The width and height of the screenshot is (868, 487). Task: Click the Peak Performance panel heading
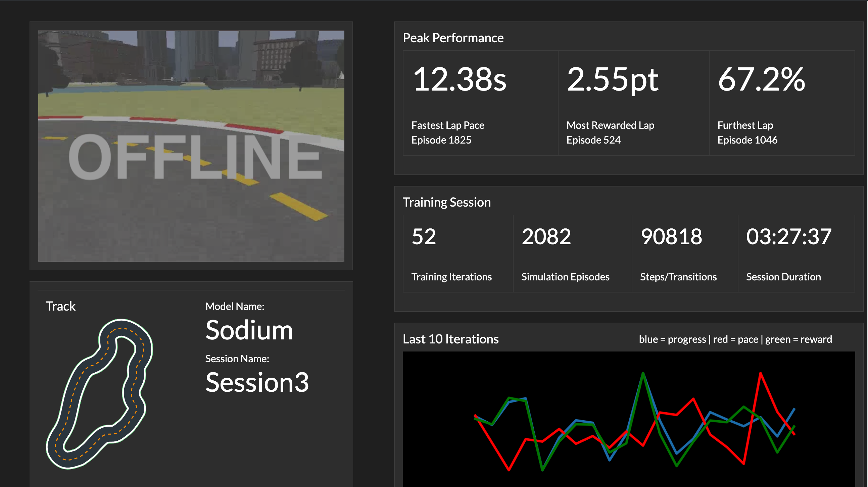pyautogui.click(x=453, y=38)
